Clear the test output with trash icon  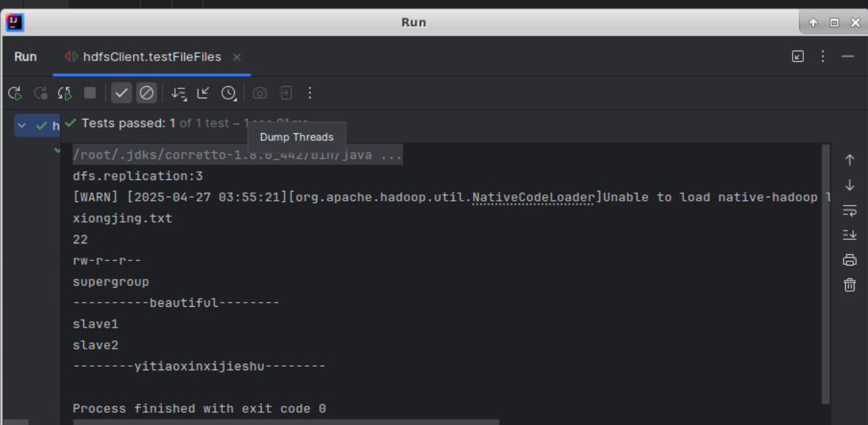pos(850,284)
